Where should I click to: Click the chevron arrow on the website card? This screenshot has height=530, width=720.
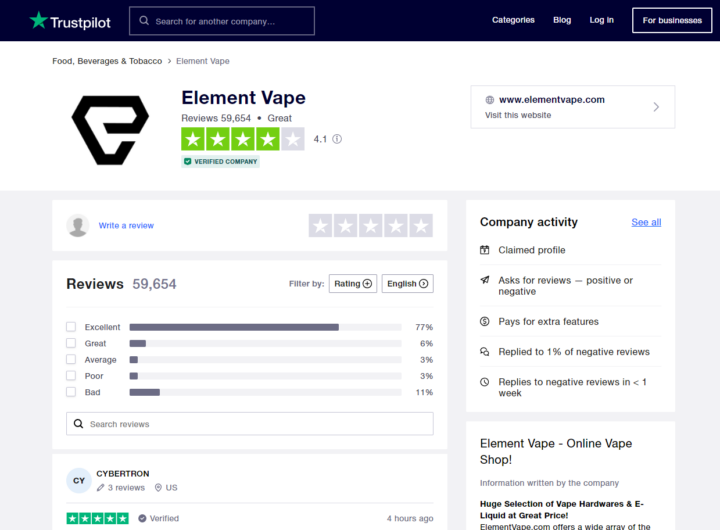pyautogui.click(x=656, y=107)
